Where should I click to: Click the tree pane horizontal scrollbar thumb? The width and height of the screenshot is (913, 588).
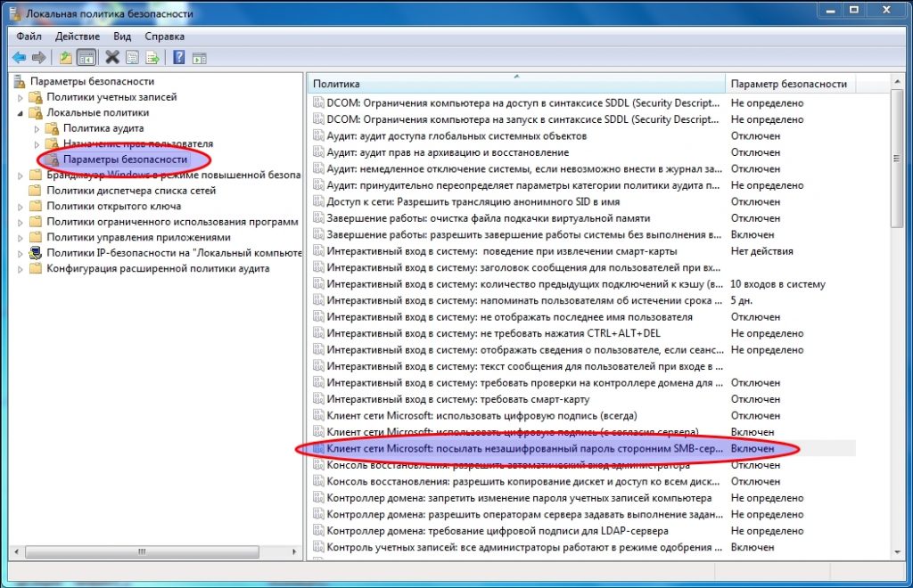click(142, 551)
